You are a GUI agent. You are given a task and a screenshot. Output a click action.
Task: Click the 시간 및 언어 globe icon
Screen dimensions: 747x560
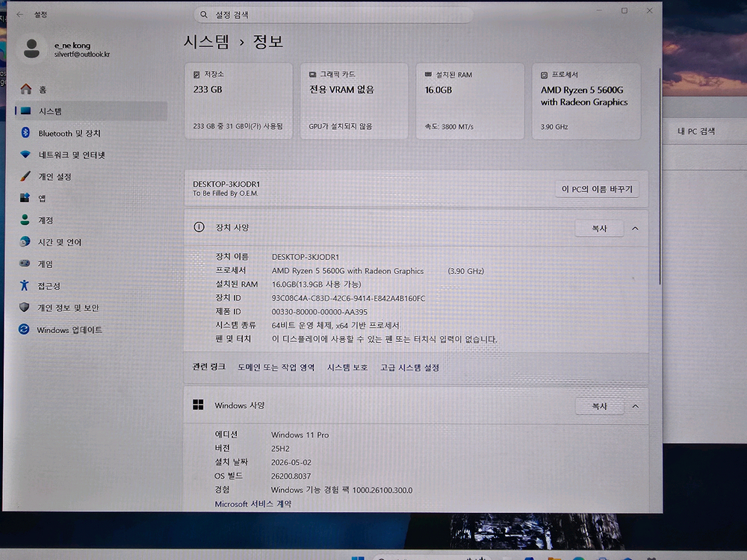25,241
